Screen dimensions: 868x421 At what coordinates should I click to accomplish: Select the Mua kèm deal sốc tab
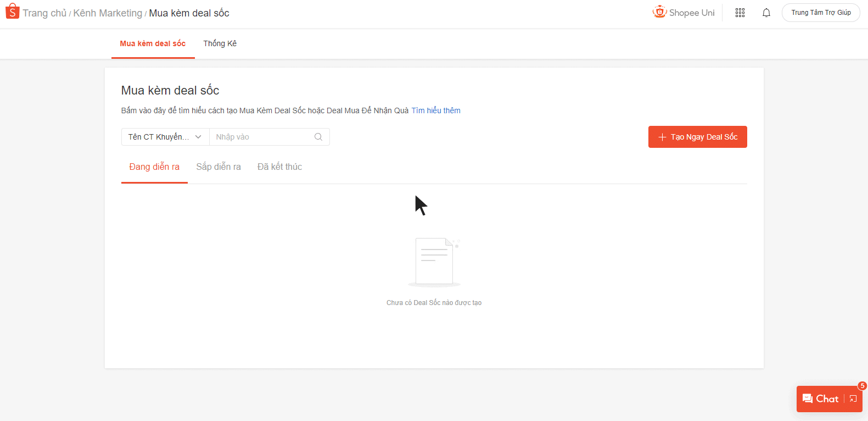click(x=153, y=43)
